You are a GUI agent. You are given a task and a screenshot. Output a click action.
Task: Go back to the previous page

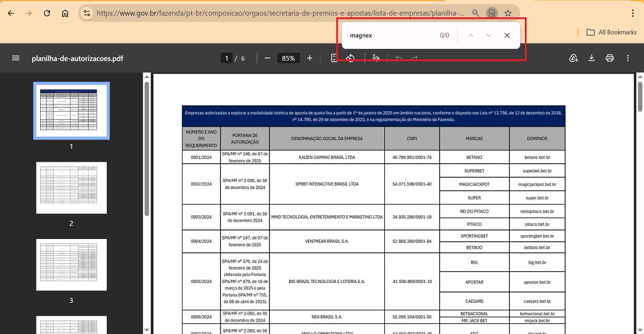point(11,13)
